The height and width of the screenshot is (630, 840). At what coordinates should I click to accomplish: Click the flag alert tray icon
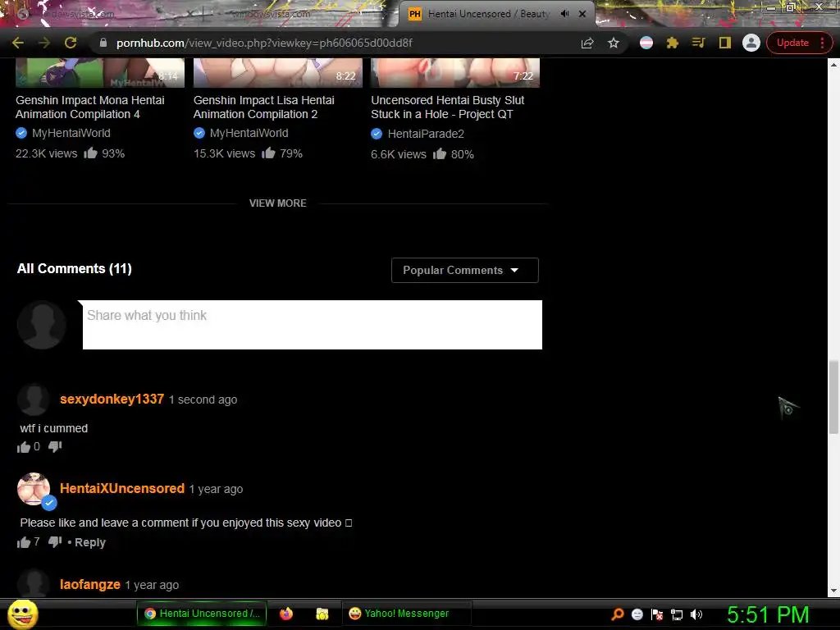(x=657, y=614)
